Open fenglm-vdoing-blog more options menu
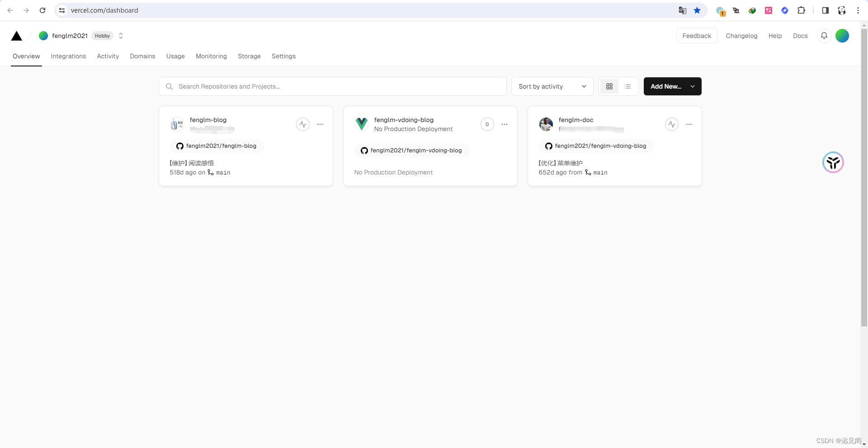Image resolution: width=868 pixels, height=448 pixels. pyautogui.click(x=505, y=124)
